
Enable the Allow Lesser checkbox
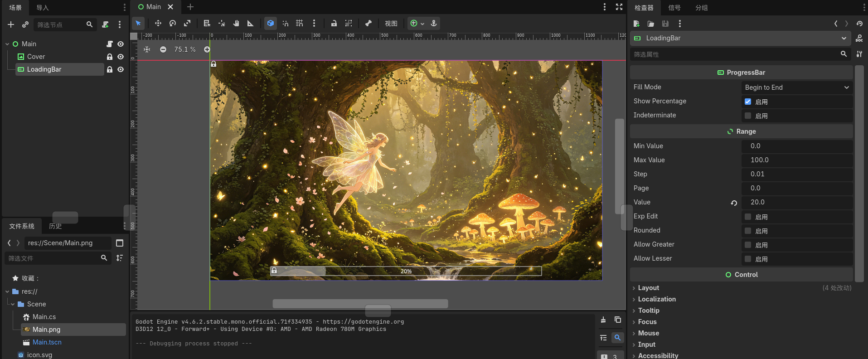[748, 259]
